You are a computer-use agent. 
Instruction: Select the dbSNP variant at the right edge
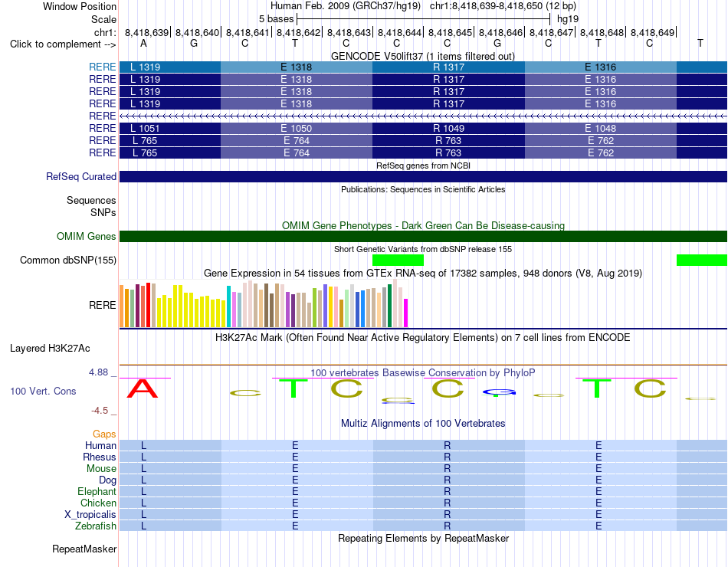click(702, 260)
